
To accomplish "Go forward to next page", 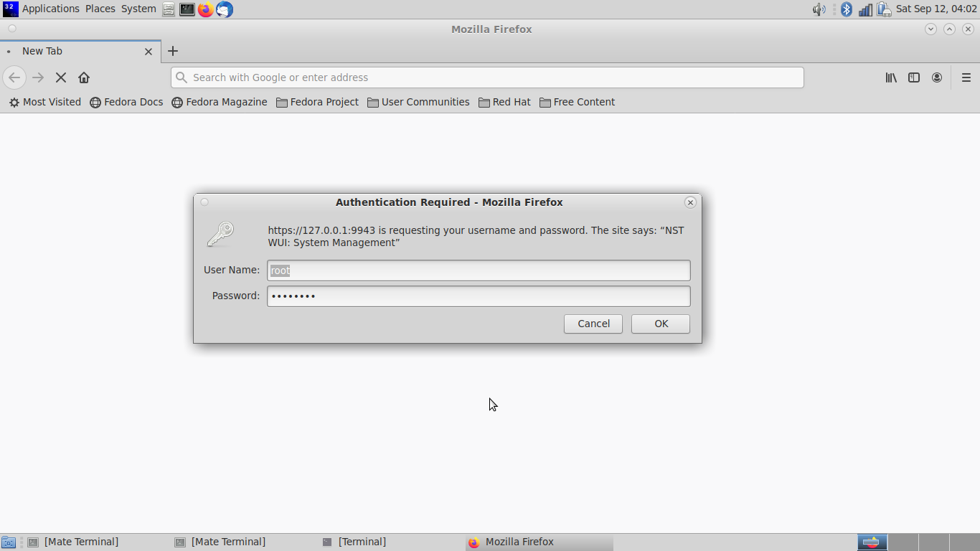I will point(38,77).
